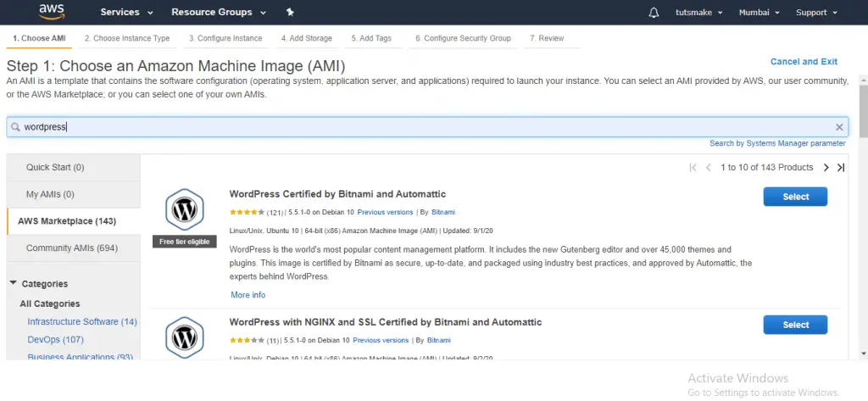This screenshot has width=868, height=401.
Task: Go to 7. Review step
Action: [547, 38]
